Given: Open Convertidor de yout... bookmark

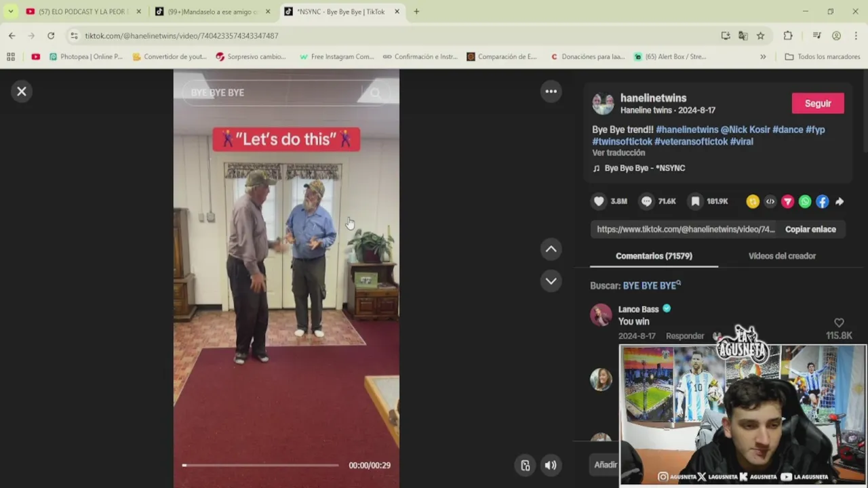Looking at the screenshot, I should (x=170, y=57).
